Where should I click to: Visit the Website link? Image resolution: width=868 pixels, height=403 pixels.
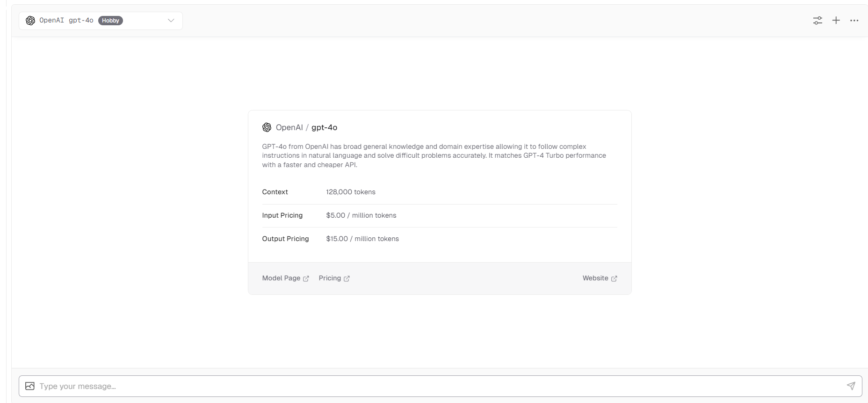click(595, 278)
